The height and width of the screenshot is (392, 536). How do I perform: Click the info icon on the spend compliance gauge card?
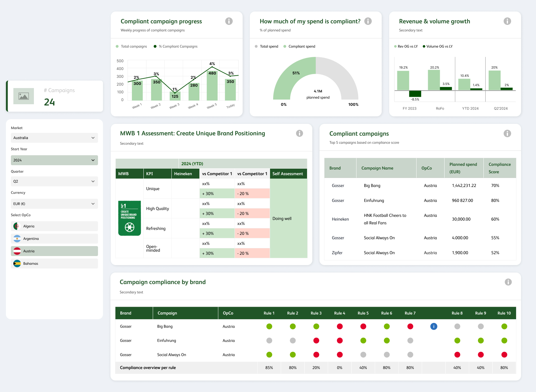click(x=368, y=21)
